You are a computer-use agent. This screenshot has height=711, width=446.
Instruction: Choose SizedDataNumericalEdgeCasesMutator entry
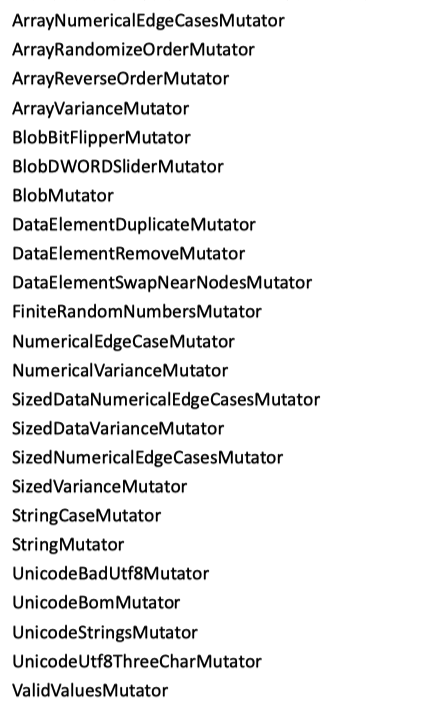pyautogui.click(x=166, y=400)
